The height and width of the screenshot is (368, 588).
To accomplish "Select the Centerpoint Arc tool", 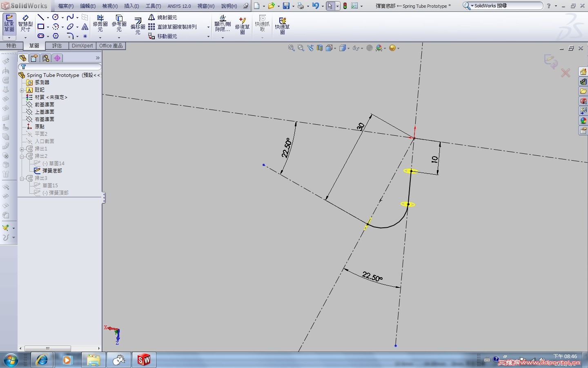I will (x=56, y=27).
